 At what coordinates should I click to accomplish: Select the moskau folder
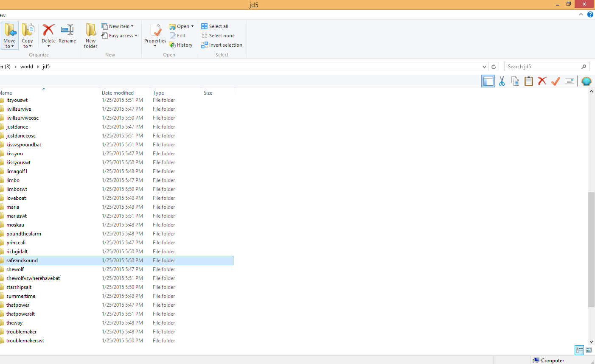point(15,225)
